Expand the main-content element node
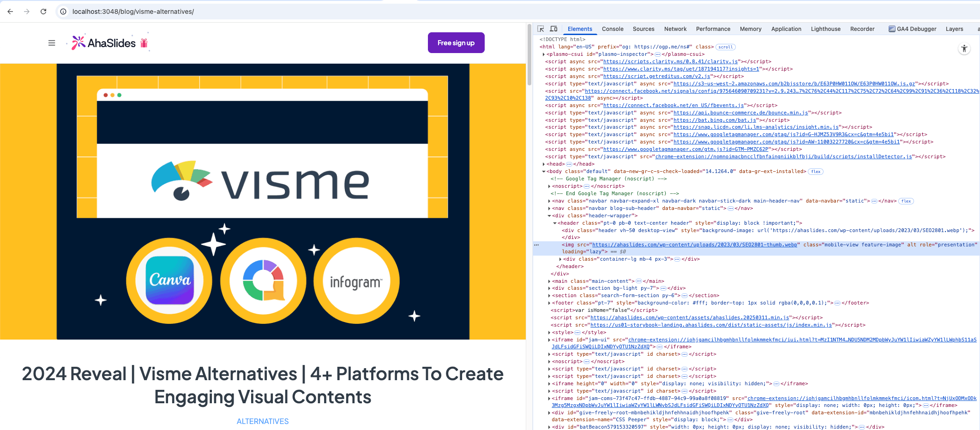 [549, 281]
